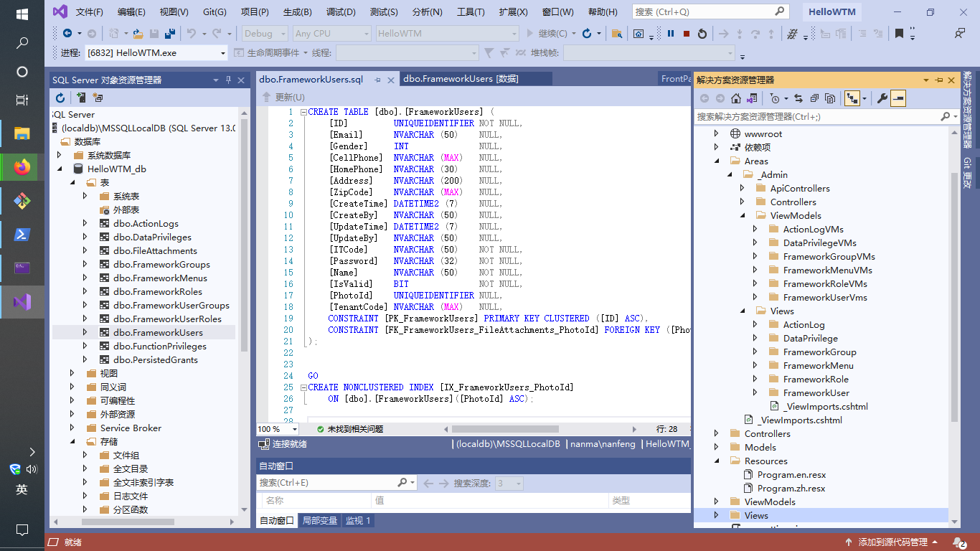Switch to dbo.FrameworkUsers [数据] tab

click(x=461, y=79)
